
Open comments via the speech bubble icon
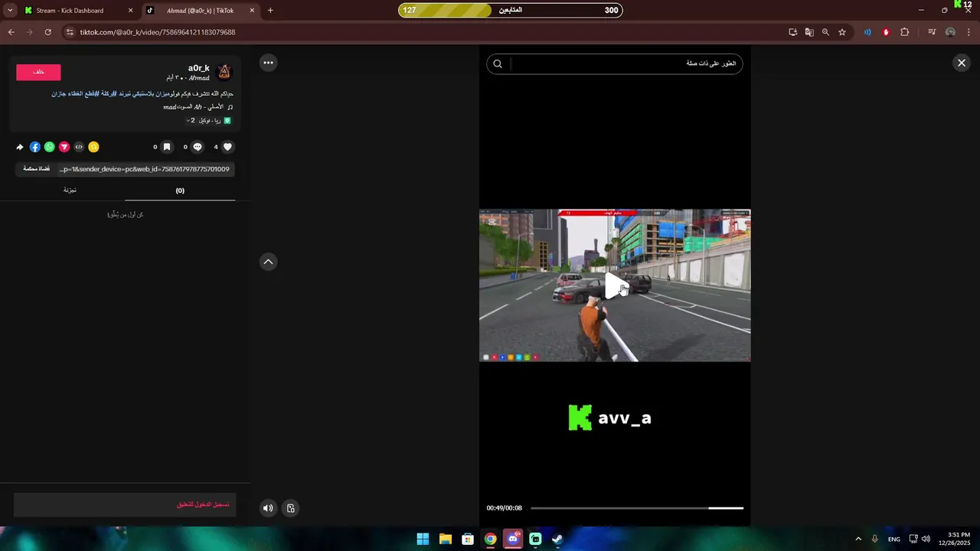point(198,147)
